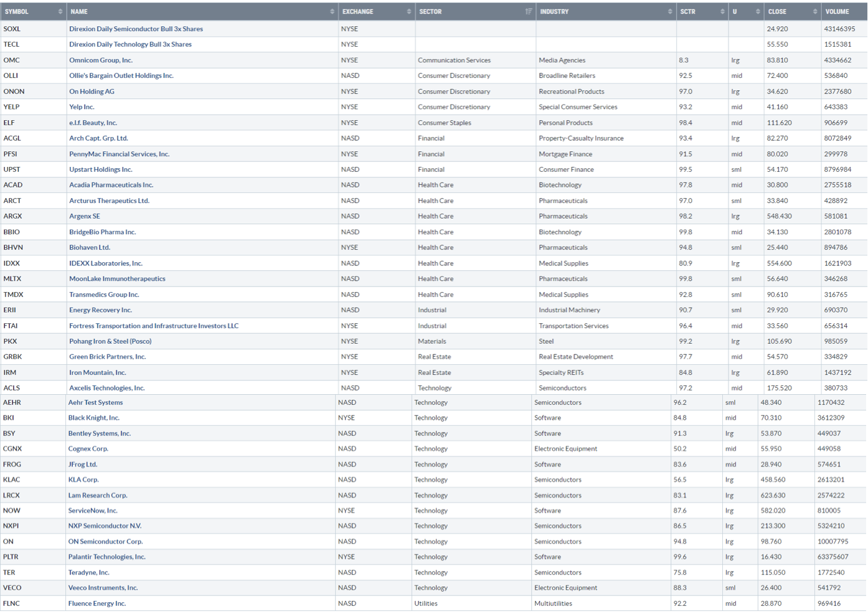Go to Iron Mountain, Inc. link

[98, 372]
